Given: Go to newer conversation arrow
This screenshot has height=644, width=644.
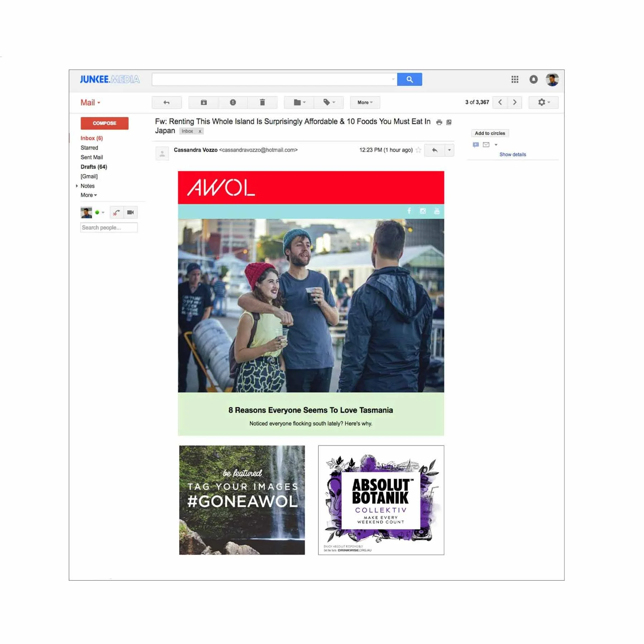Looking at the screenshot, I should point(500,102).
